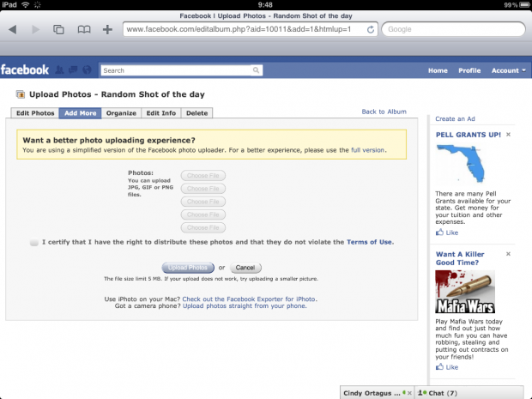Go to Home in the Facebook bar
This screenshot has height=399, width=532.
pos(438,70)
